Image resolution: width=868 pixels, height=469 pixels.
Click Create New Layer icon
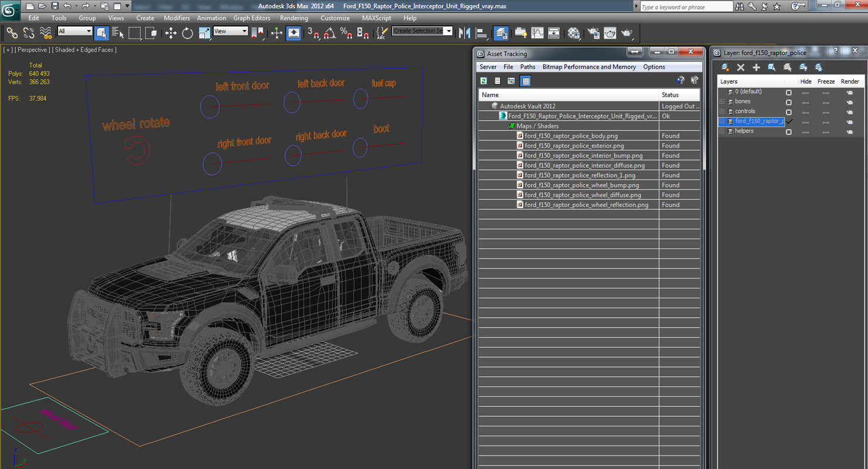click(725, 67)
